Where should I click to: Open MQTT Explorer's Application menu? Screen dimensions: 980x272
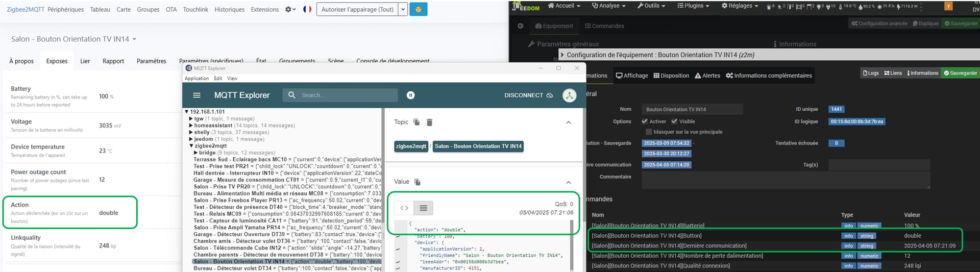point(197,79)
